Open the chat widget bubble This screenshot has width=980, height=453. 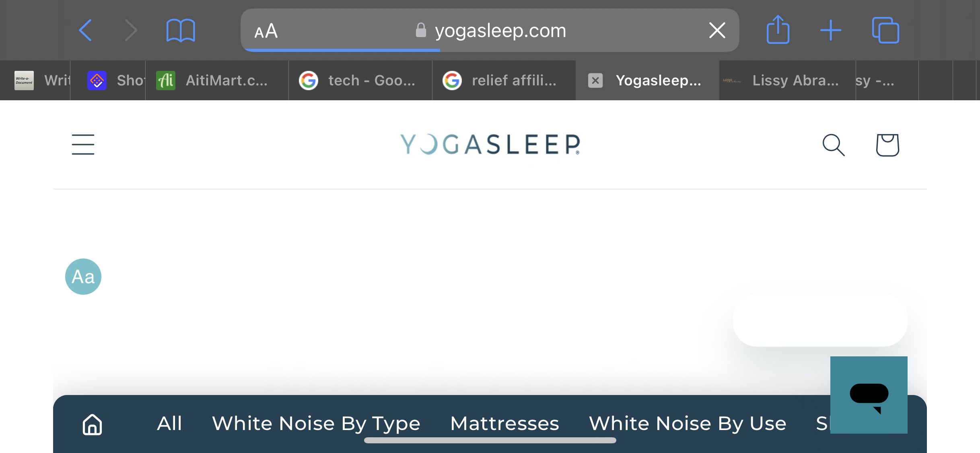869,395
